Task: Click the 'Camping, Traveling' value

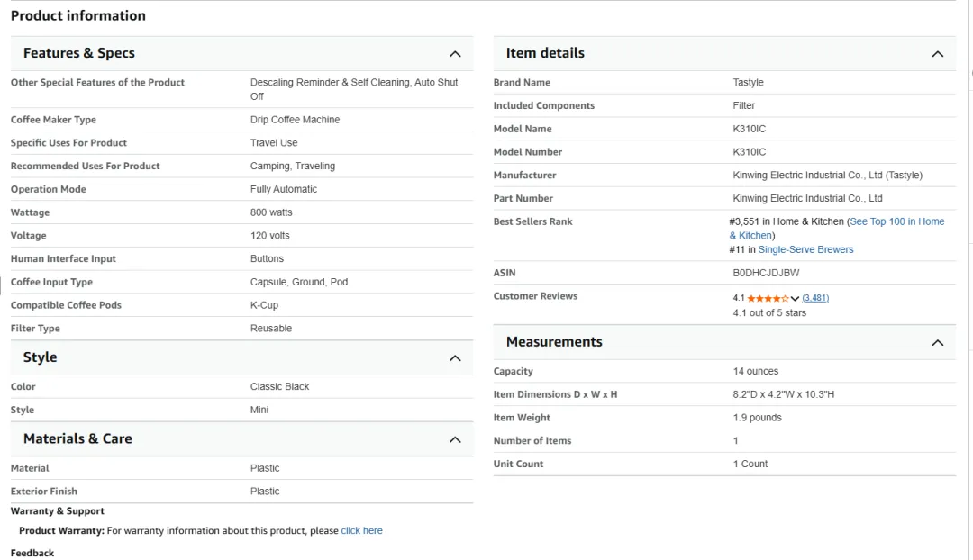Action: tap(292, 167)
